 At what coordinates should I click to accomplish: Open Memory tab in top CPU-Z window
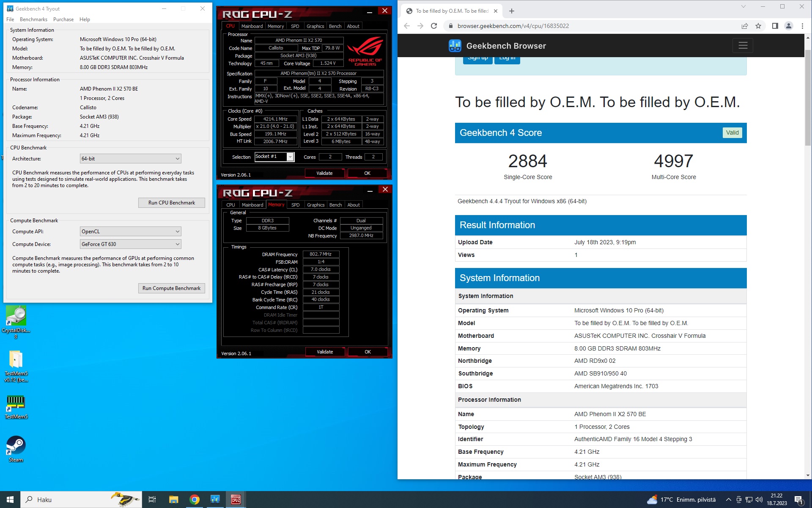pyautogui.click(x=276, y=26)
